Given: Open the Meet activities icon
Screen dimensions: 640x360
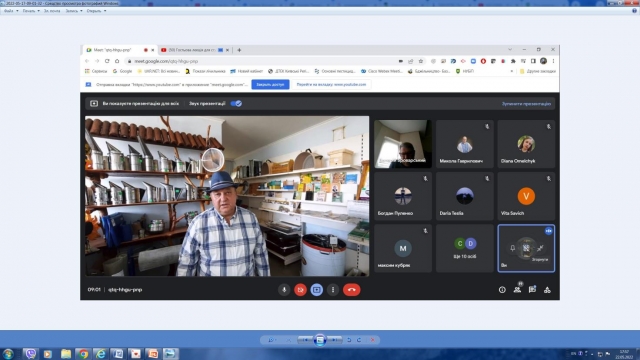Looking at the screenshot, I should pos(547,290).
